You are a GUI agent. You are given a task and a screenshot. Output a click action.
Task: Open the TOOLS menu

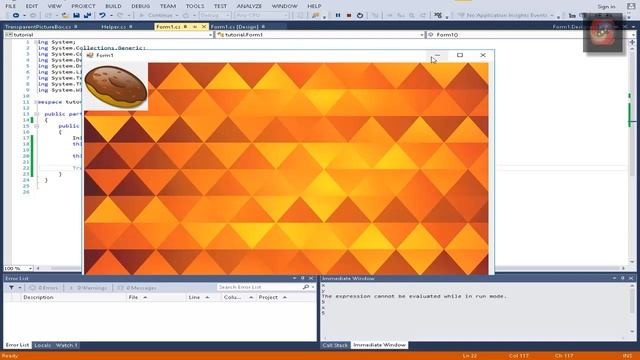pyautogui.click(x=195, y=6)
